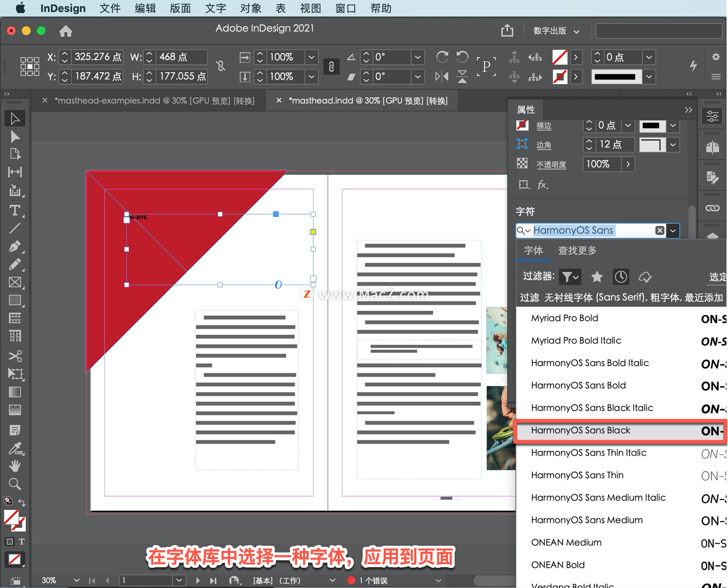Open the zoom level dropdown at 30%
This screenshot has width=728, height=588.
click(76, 580)
